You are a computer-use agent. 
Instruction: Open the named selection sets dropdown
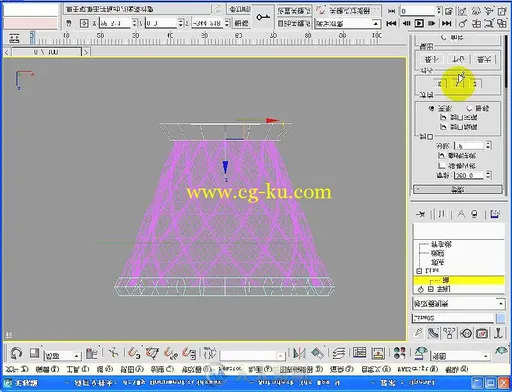click(253, 356)
